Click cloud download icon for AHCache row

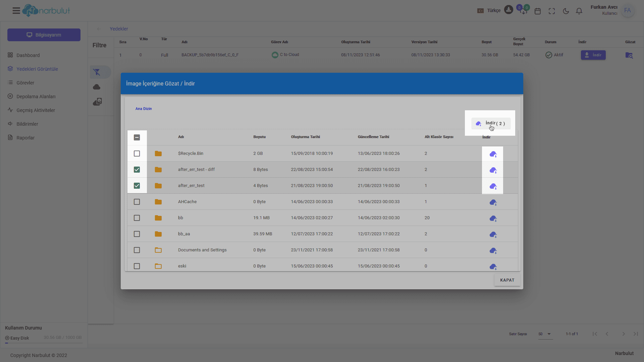tap(493, 202)
